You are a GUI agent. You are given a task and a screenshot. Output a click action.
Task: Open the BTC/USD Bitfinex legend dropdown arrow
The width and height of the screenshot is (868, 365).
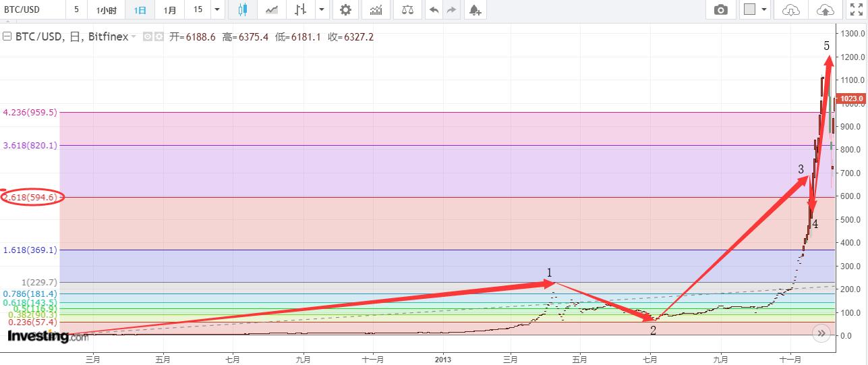[134, 36]
